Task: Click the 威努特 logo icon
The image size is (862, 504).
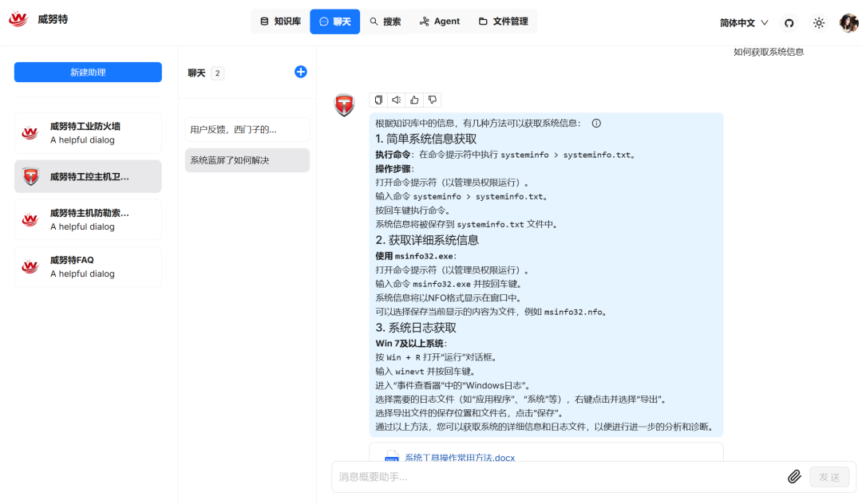Action: 18,19
